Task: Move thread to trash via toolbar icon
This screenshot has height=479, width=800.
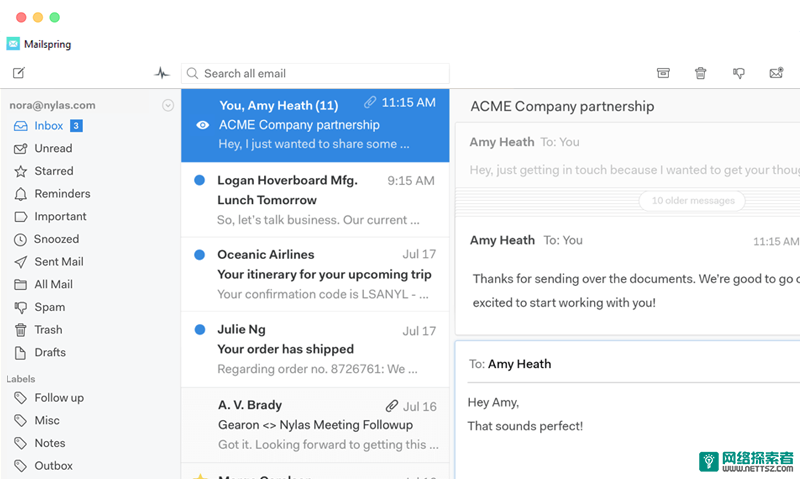Action: click(701, 73)
